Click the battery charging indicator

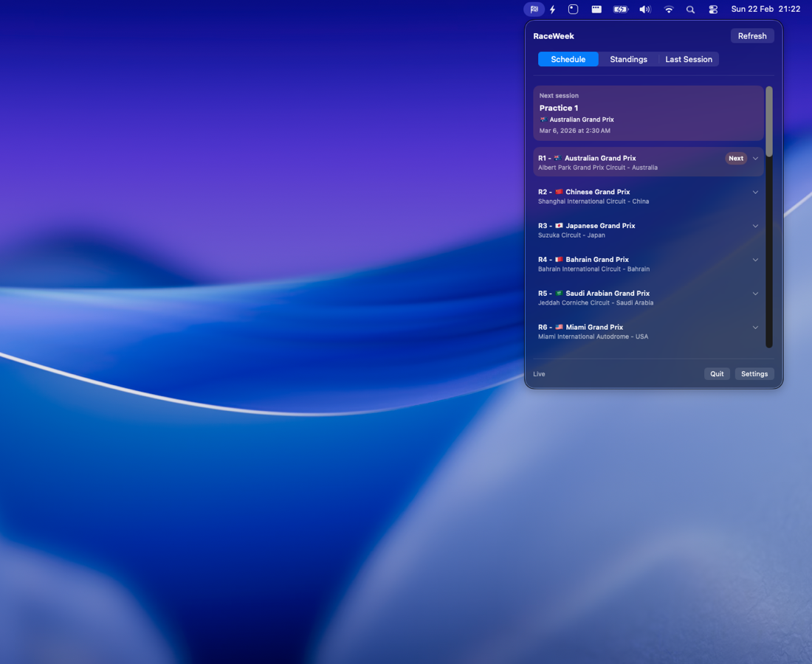(x=620, y=9)
